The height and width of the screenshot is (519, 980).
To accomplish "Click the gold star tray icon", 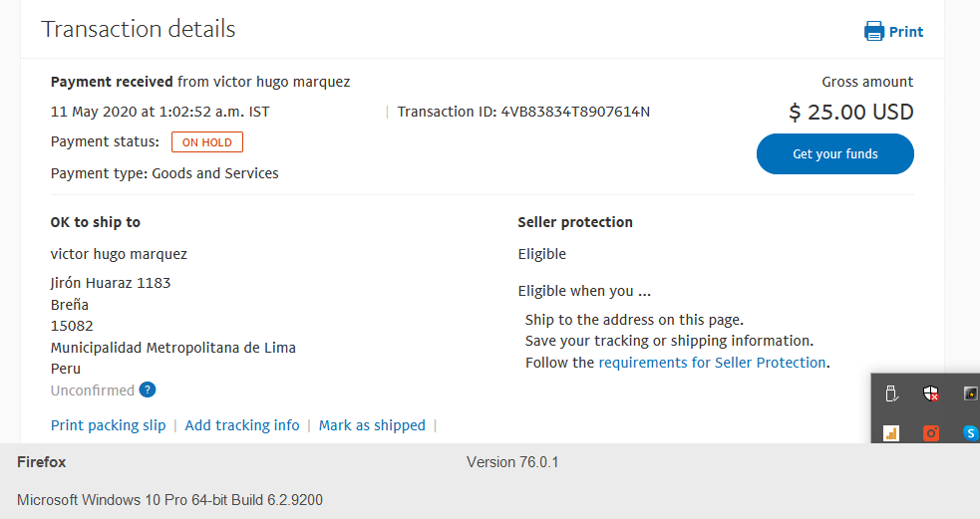I will pyautogui.click(x=971, y=393).
